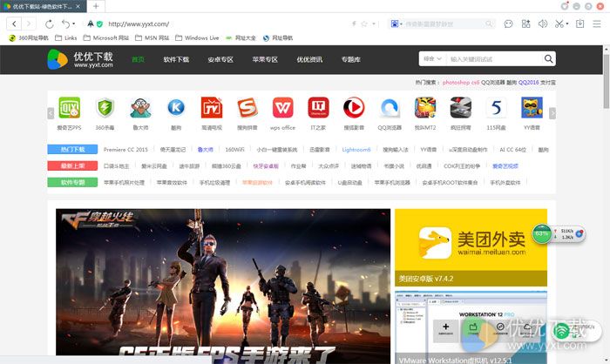610x364 pixels.
Task: Open the WPS Office icon
Action: tap(283, 108)
